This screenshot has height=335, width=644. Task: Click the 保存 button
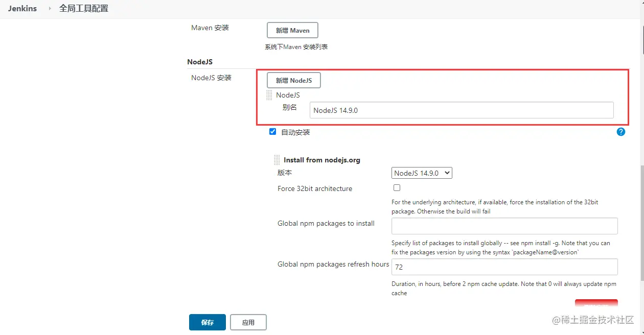[207, 322]
